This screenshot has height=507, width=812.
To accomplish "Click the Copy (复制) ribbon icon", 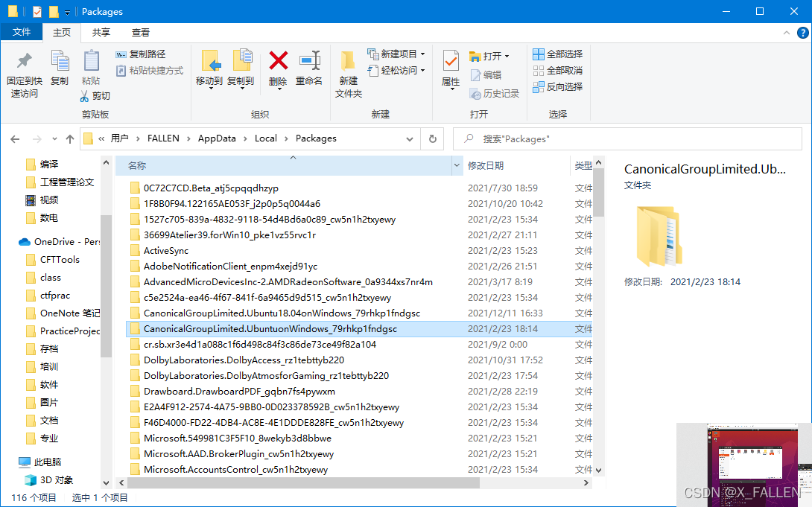I will [60, 61].
